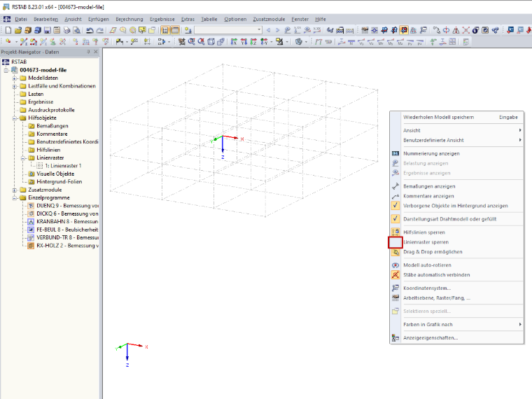Open Koordinatensystem... dialog
This screenshot has width=532, height=399.
456,288
